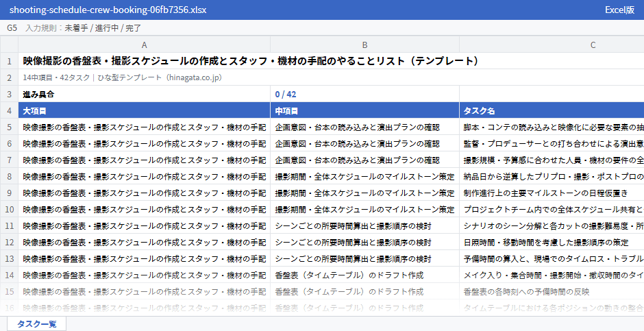Click the '中項目' header cell
This screenshot has width=644, height=331.
[364, 111]
